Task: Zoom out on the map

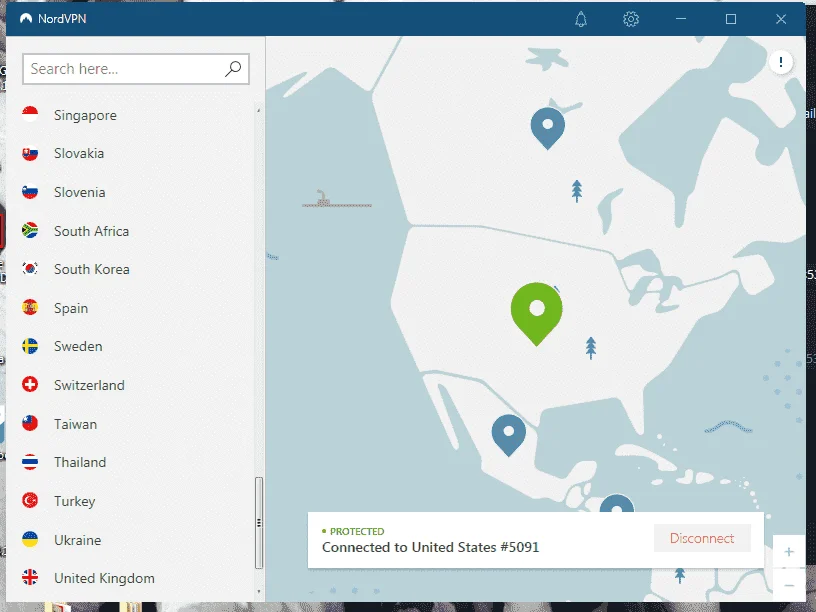Action: [789, 585]
